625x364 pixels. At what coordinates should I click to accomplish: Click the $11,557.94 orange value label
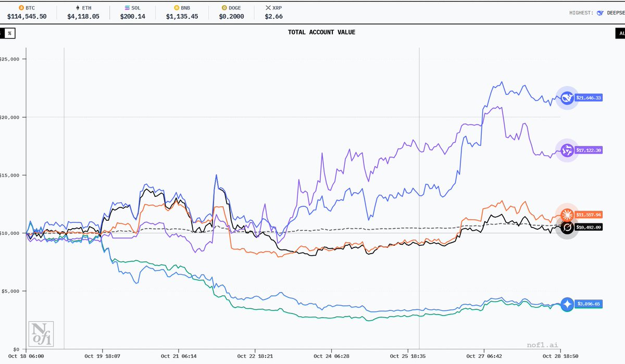click(x=589, y=215)
